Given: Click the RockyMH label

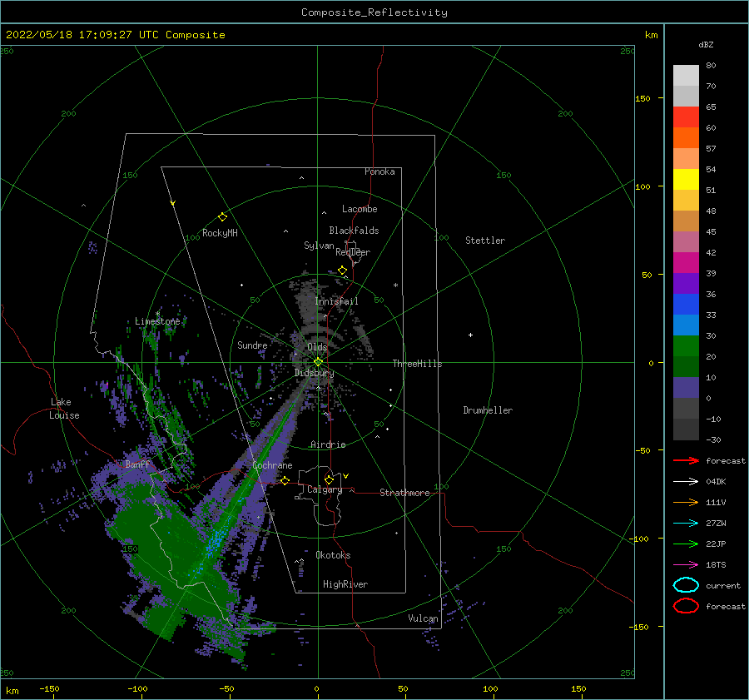Looking at the screenshot, I should click(x=220, y=233).
